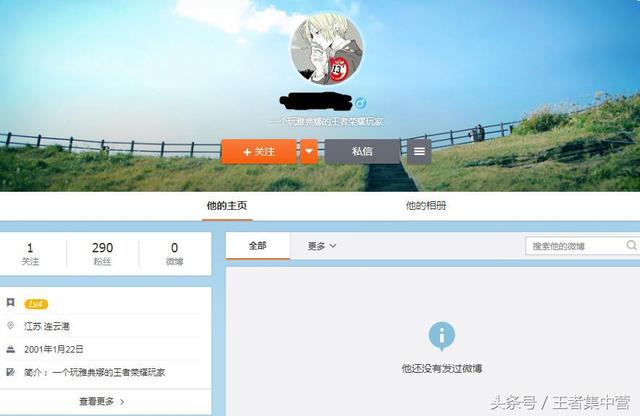Follow the user with +关注 button
The image size is (640, 416).
pos(259,152)
